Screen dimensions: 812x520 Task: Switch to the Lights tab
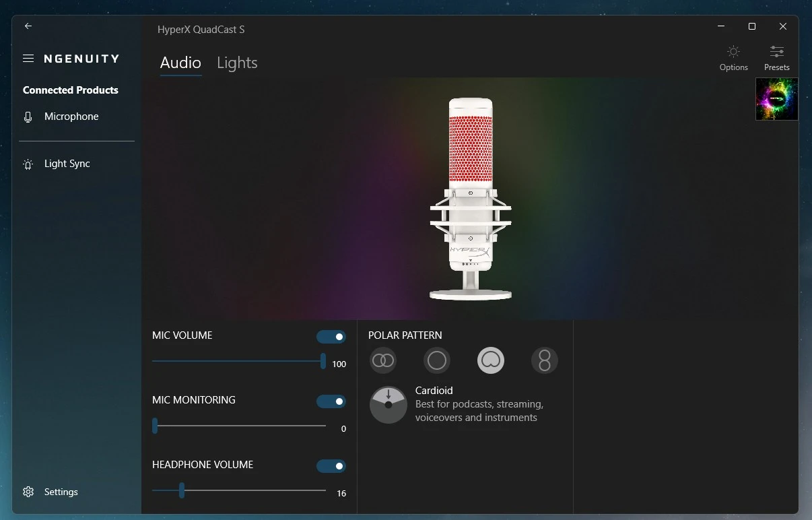(x=237, y=63)
